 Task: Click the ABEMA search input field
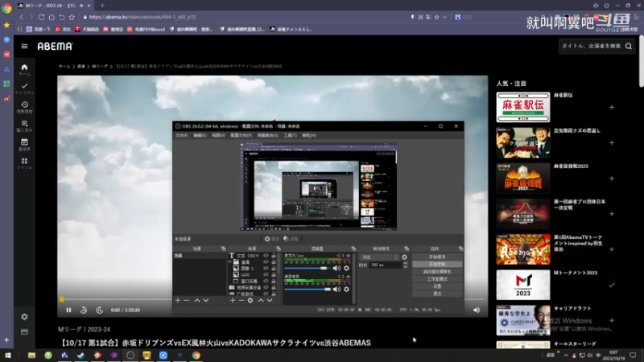click(591, 47)
